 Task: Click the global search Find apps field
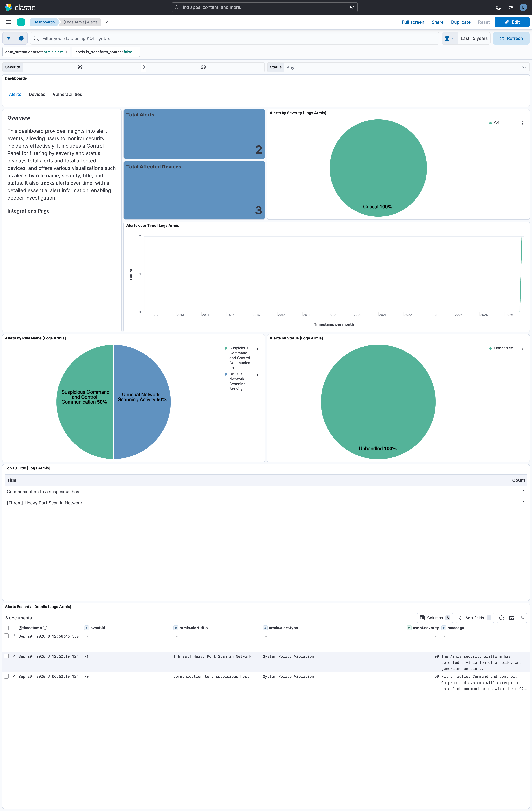pyautogui.click(x=264, y=7)
